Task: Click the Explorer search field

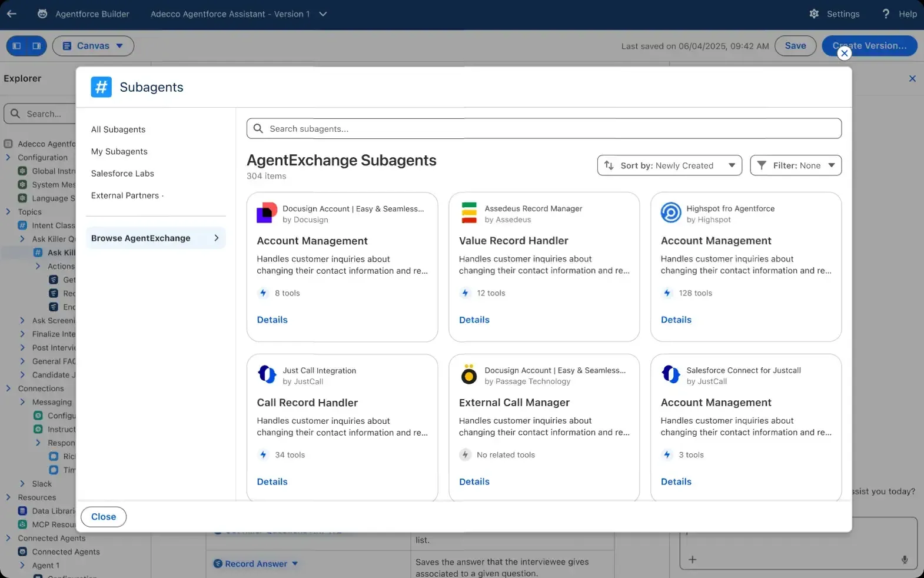Action: [x=40, y=114]
